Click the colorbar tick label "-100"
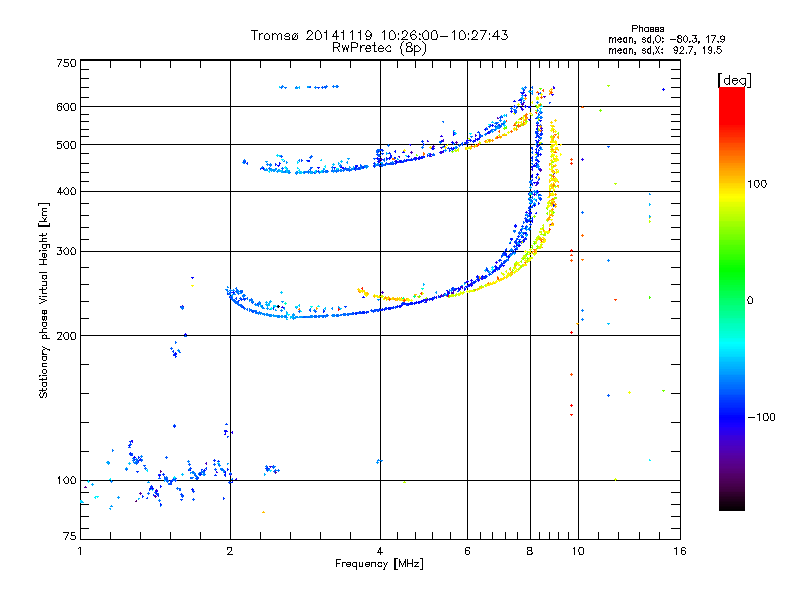800x600 pixels. click(761, 417)
